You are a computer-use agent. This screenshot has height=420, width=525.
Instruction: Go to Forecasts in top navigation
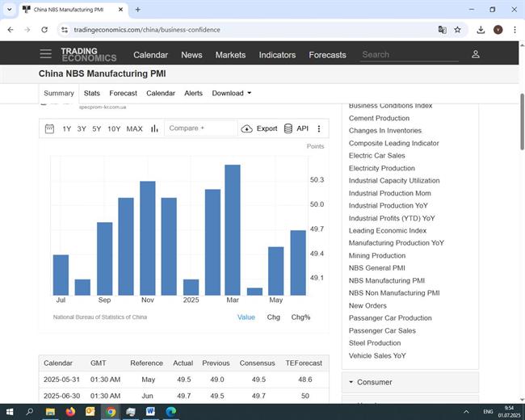[327, 55]
